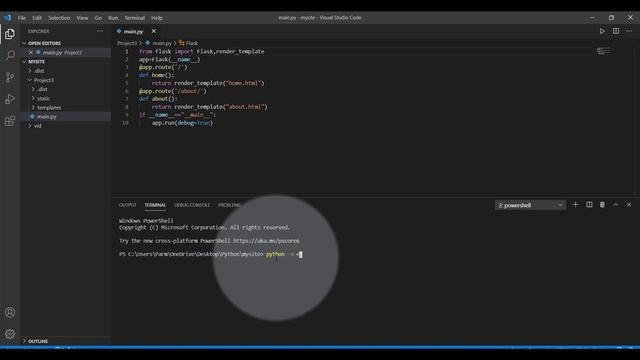The image size is (640, 360).
Task: Click the VS Code logo icon in title bar
Action: (7, 18)
